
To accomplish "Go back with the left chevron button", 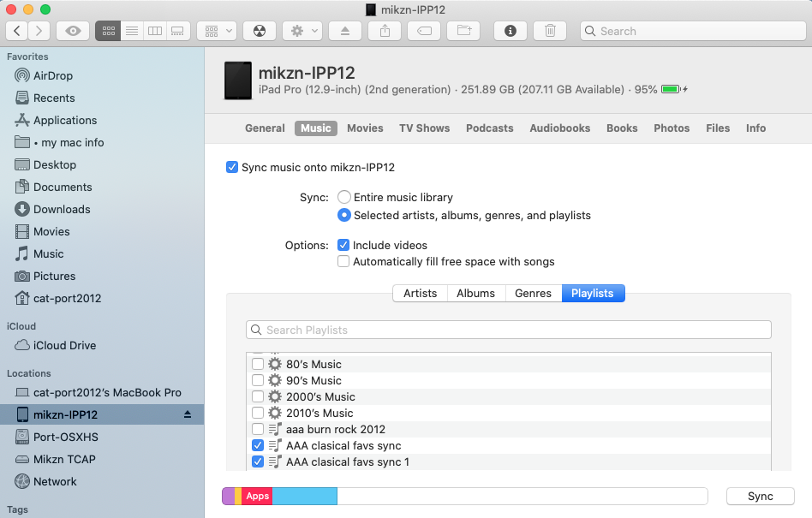I will (17, 31).
